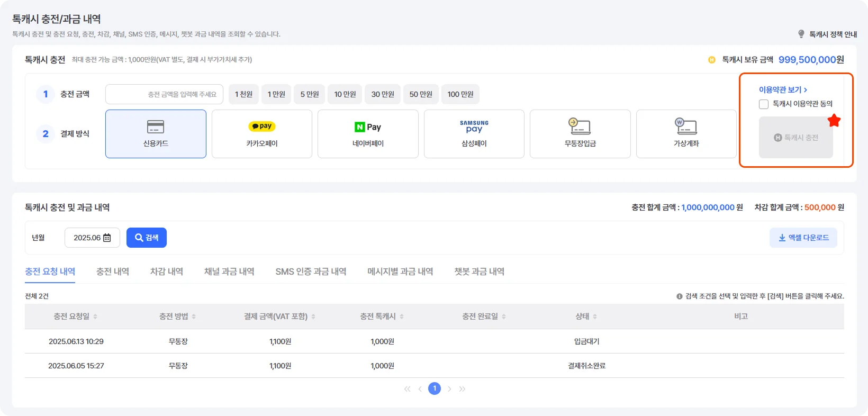Click the 전체 2건 count label

coord(37,296)
